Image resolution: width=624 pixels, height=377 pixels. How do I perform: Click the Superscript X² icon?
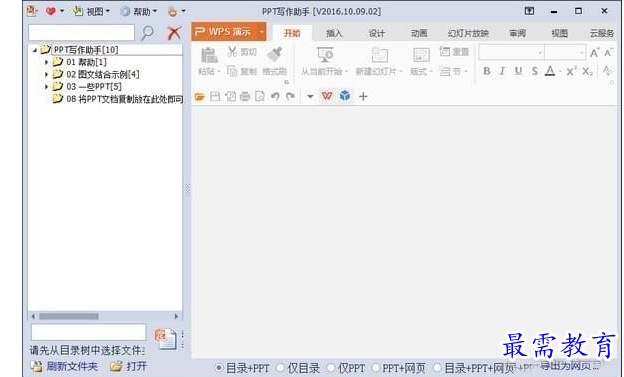[x=571, y=71]
